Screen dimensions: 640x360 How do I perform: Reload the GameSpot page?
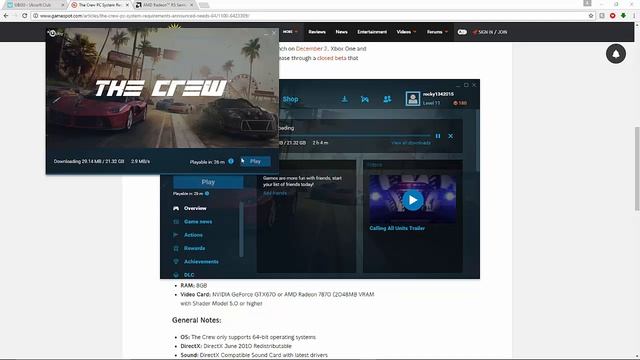pos(24,16)
